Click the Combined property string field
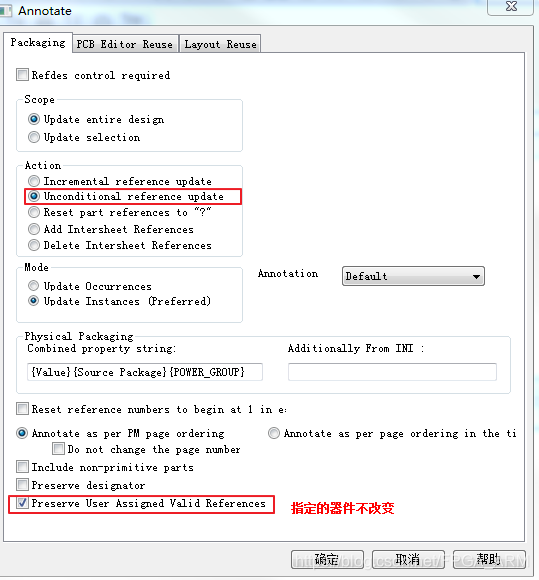539x580 pixels. click(145, 372)
